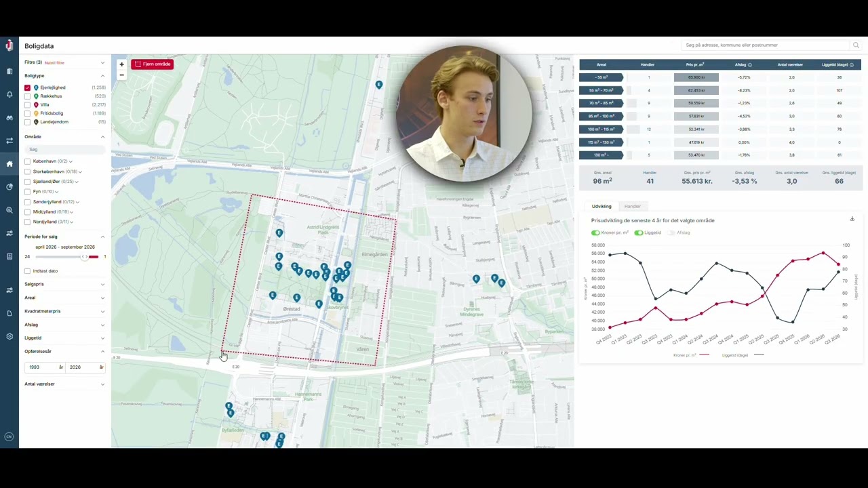This screenshot has height=488, width=868.
Task: Click the Nulstil filtre link
Action: click(54, 63)
